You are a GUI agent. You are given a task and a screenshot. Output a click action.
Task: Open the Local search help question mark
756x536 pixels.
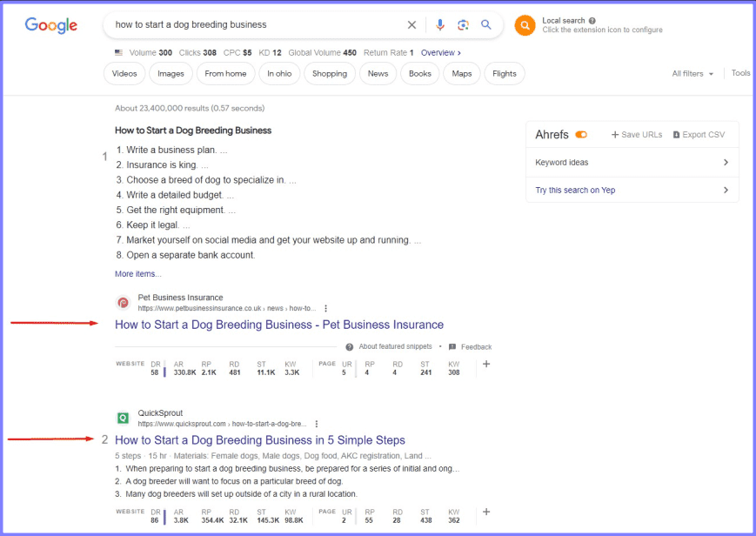(592, 21)
